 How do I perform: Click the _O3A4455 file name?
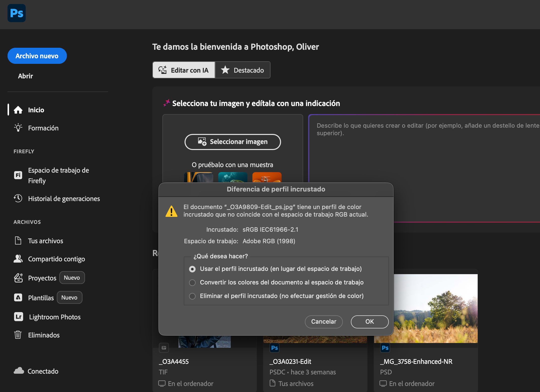coord(174,362)
